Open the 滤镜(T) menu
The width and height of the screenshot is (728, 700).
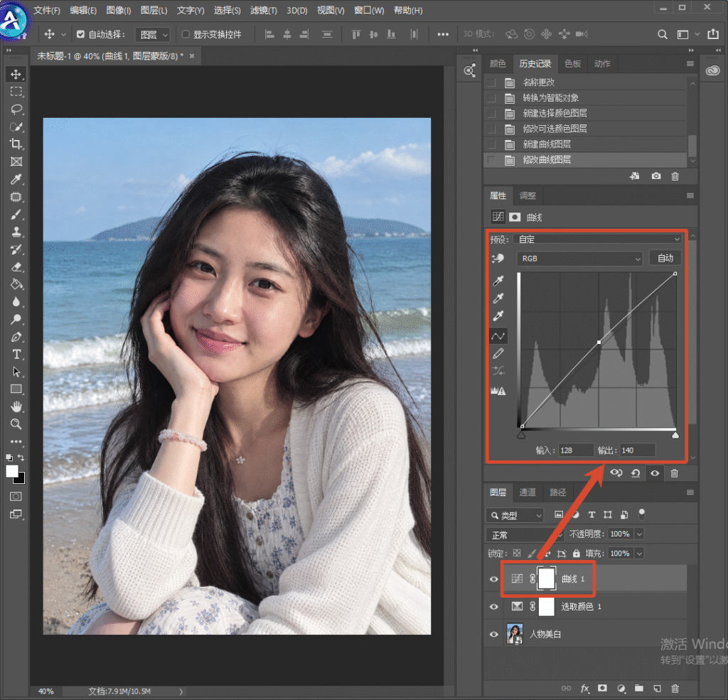[264, 10]
